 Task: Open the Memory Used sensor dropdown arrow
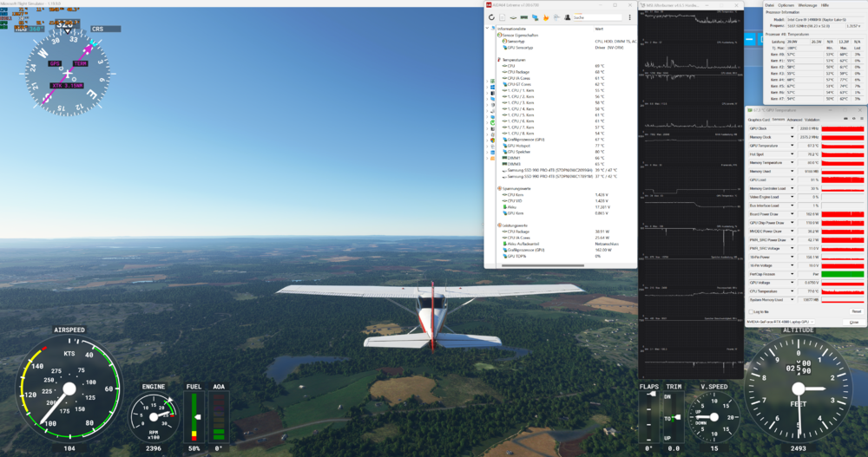(792, 171)
